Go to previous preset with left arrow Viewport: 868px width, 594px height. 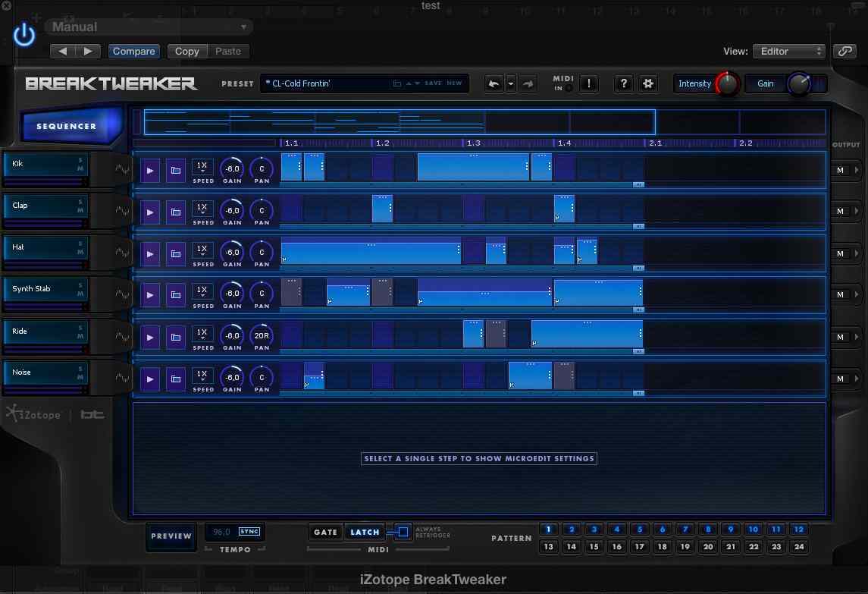pos(63,51)
